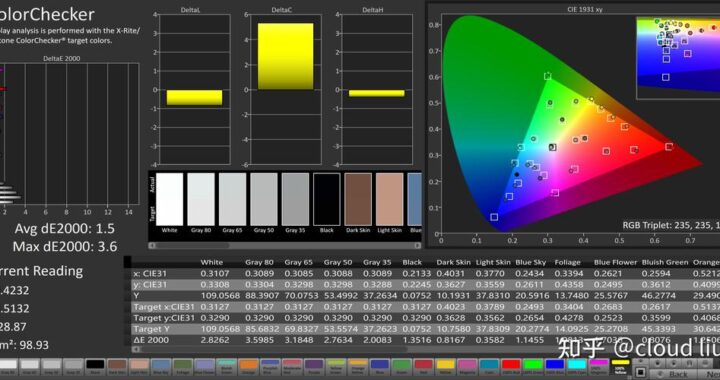Viewport: 720px width, 380px height.
Task: Click the left arrow of swatch comparison scrollbar
Action: point(152,246)
